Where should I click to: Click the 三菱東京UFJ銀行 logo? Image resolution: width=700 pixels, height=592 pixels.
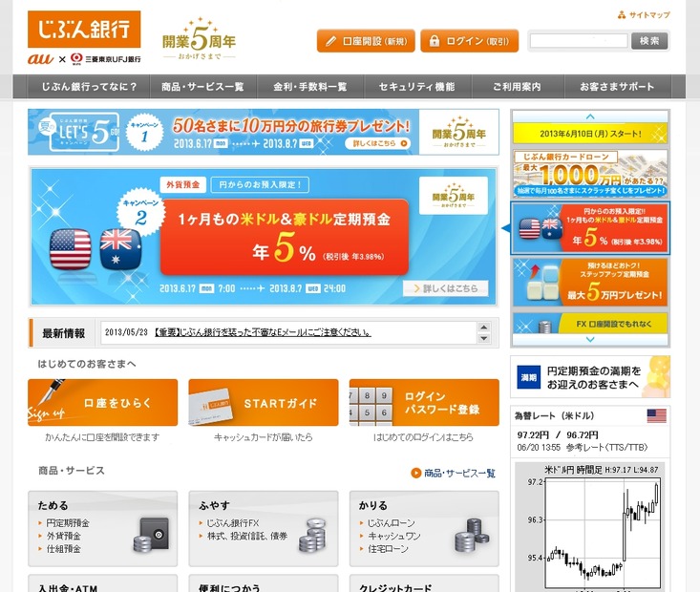(105, 59)
